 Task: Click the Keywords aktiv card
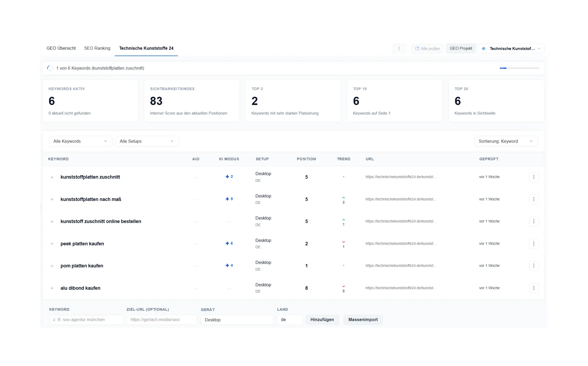tap(90, 101)
